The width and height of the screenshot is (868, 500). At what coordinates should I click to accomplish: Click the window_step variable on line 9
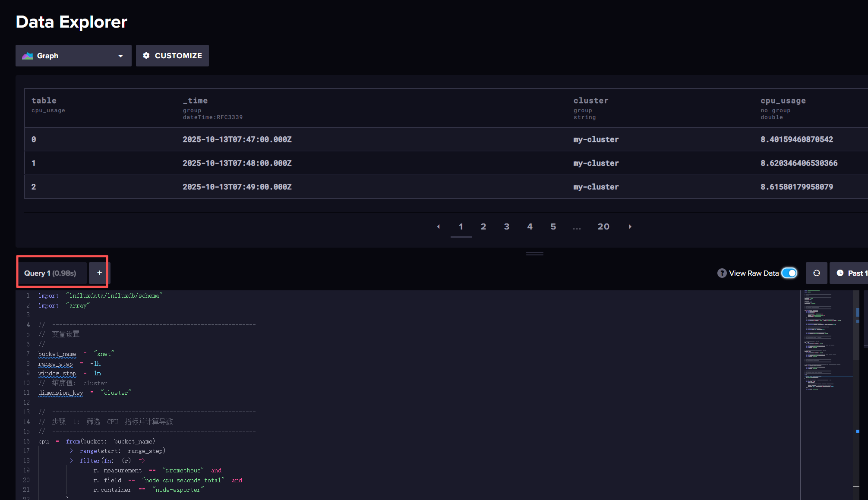(x=57, y=373)
